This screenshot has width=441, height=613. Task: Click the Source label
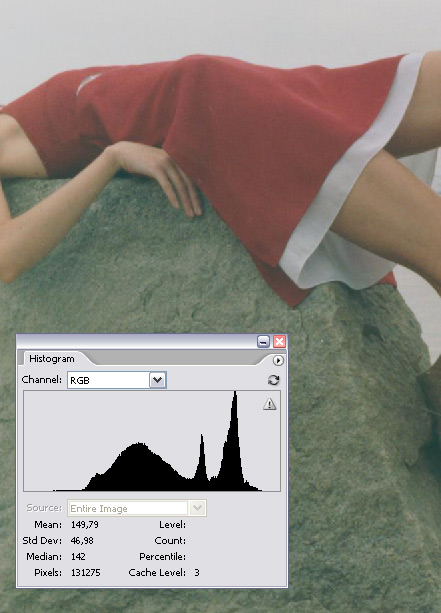(x=44, y=508)
